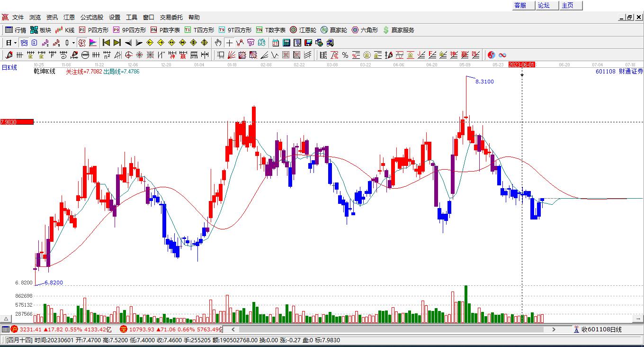Click the blue infinity symbol icon
The image size is (644, 347).
tap(502, 55)
